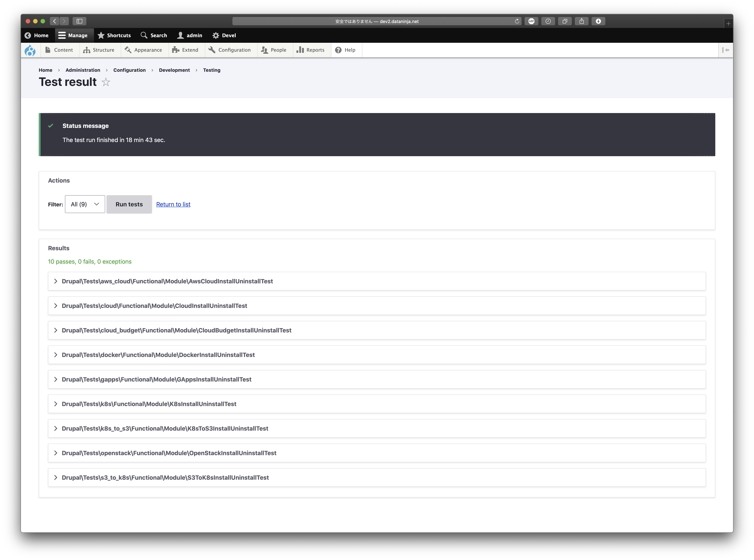
Task: Open the Extend admin menu
Action: click(185, 50)
